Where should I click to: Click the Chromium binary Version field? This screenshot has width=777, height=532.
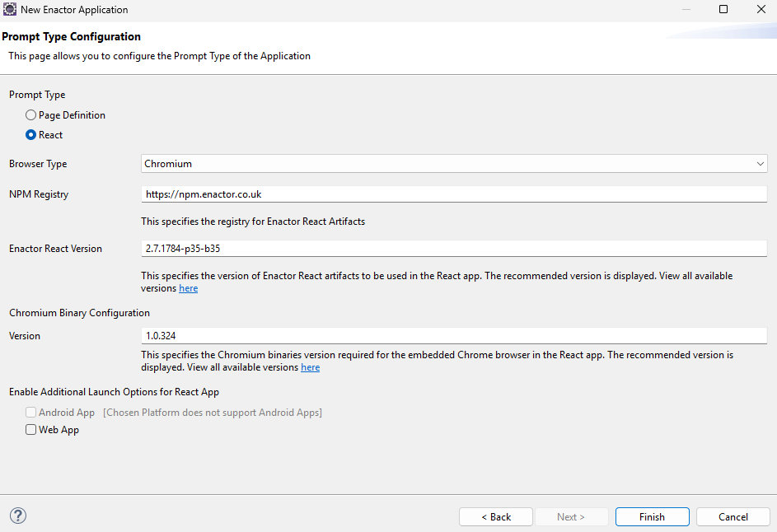coord(453,336)
